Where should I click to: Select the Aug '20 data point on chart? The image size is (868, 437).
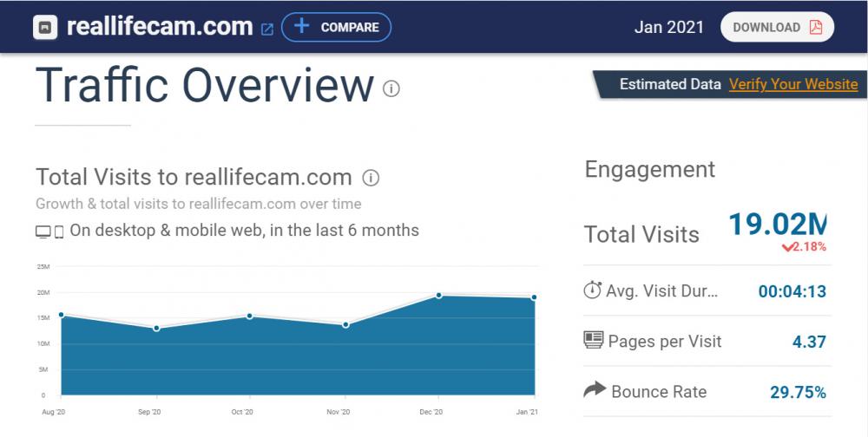coord(61,315)
